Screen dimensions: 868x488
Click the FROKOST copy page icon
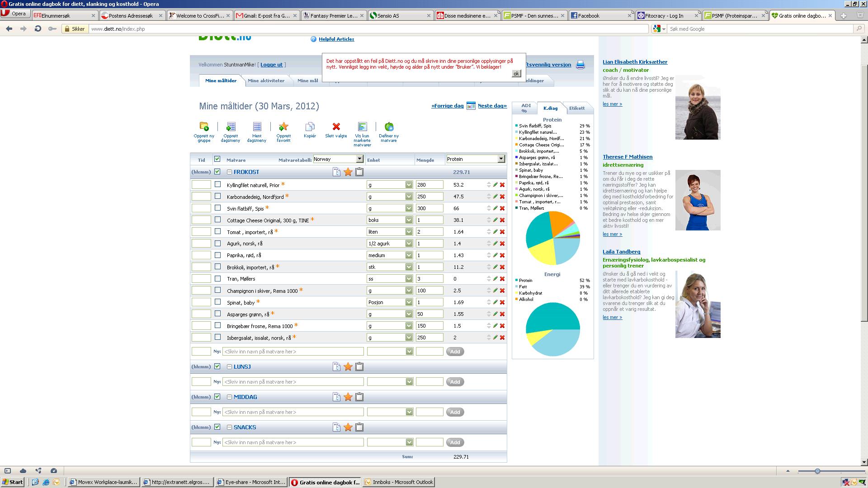[336, 172]
